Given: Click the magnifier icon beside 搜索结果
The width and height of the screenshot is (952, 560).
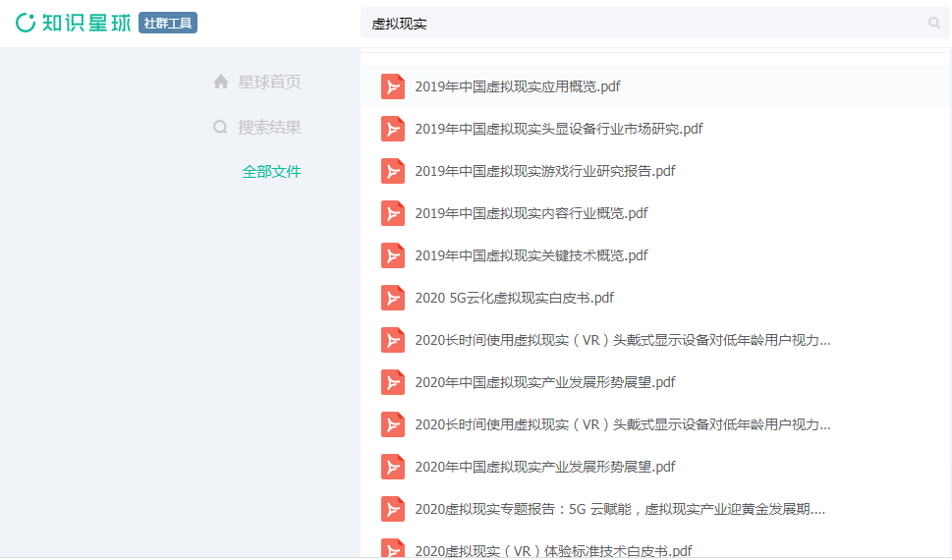Looking at the screenshot, I should (x=221, y=127).
